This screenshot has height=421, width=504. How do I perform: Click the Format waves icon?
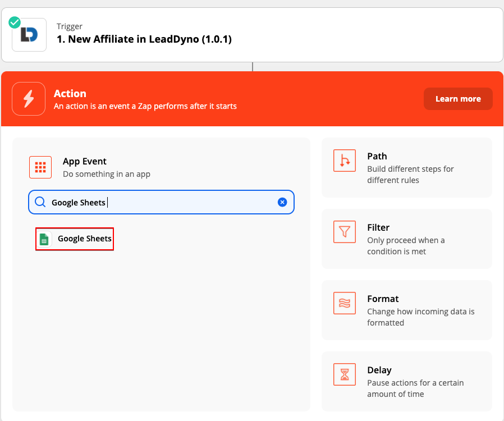345,303
